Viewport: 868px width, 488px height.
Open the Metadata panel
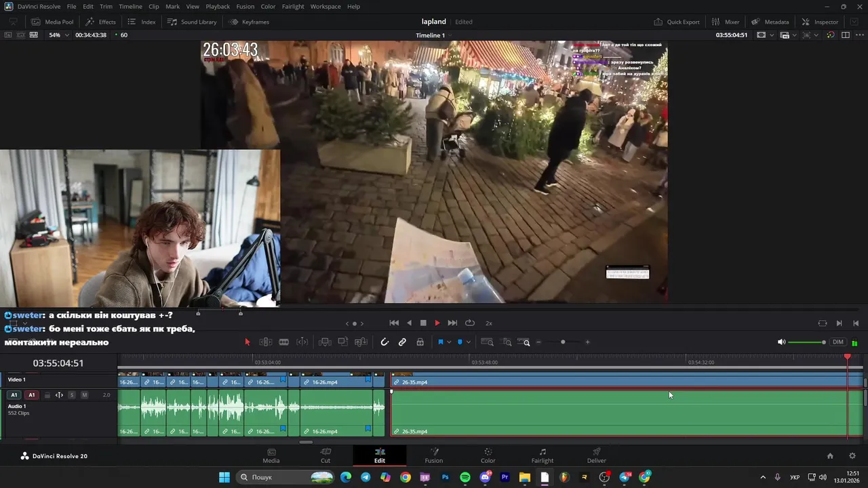pyautogui.click(x=770, y=22)
